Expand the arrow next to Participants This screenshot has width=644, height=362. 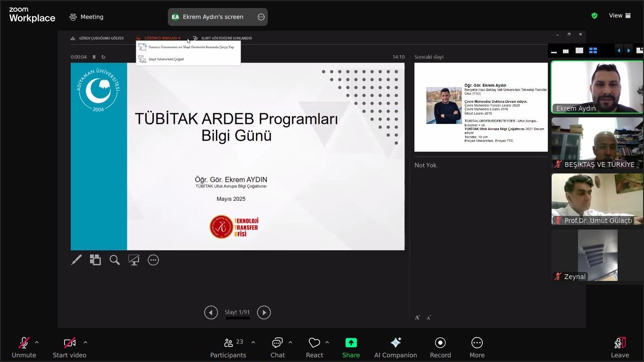[253, 343]
